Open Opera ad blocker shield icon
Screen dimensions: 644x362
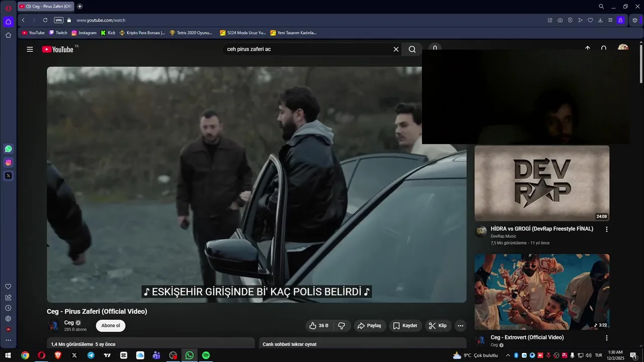[x=570, y=20]
